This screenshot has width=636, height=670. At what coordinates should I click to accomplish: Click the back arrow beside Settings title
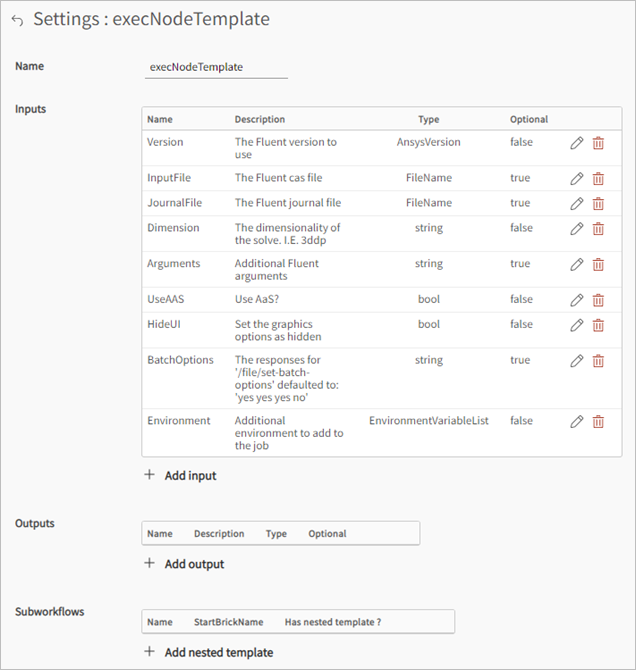17,21
